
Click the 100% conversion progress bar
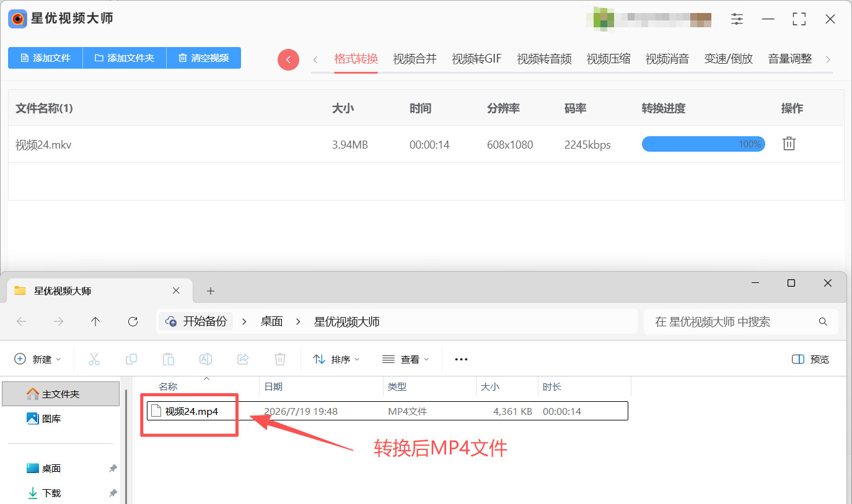[x=703, y=144]
